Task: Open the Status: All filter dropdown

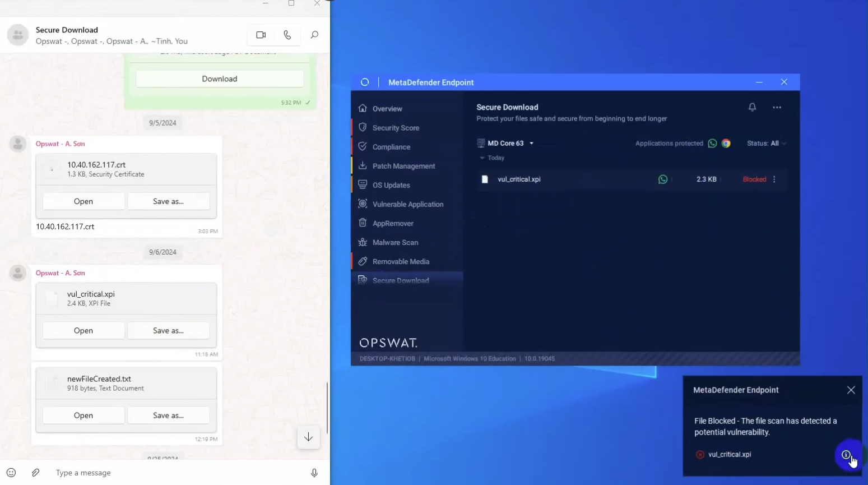Action: click(x=766, y=144)
